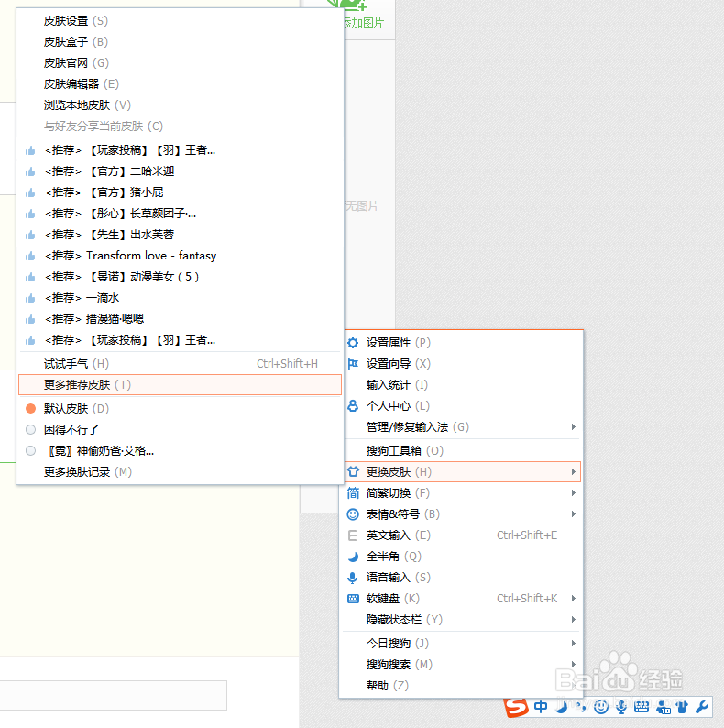Click 试试手气 menu entry
This screenshot has height=728, width=724.
tap(180, 364)
